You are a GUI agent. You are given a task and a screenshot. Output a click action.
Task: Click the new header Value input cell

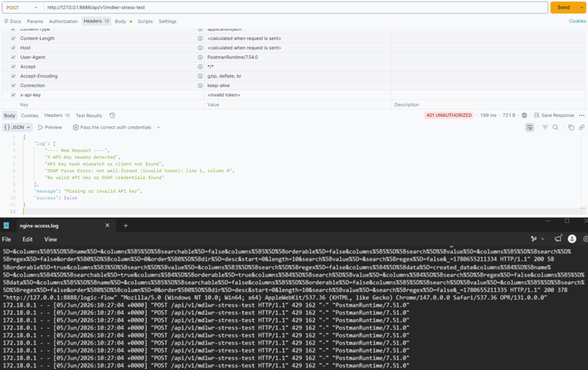[298, 105]
